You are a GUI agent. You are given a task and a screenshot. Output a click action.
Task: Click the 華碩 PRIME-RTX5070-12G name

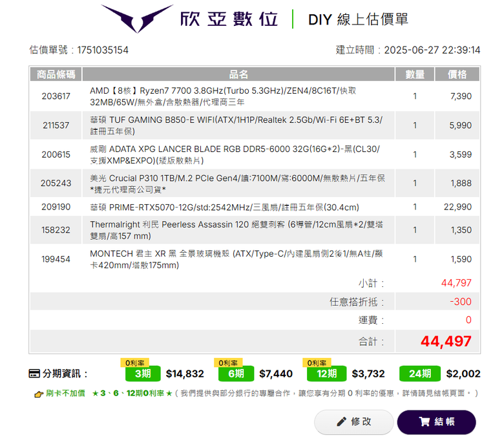pos(224,207)
